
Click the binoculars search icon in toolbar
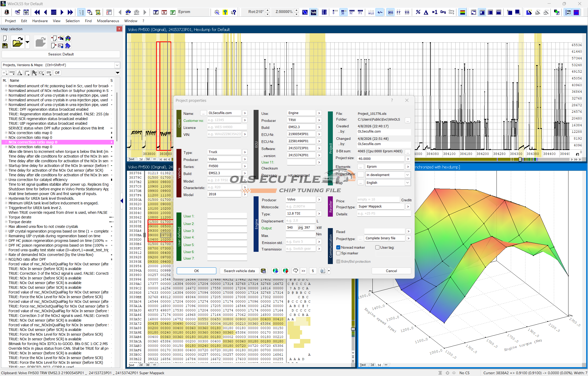[x=128, y=12]
